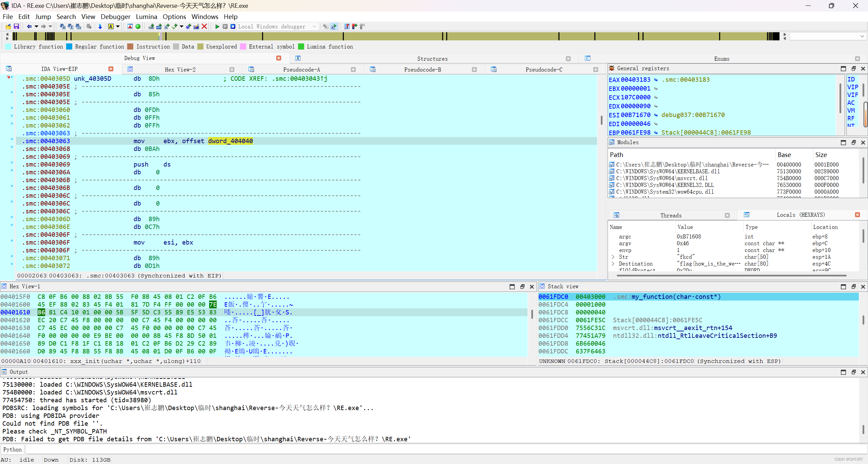Switch to the Pseudocode-A tab

[301, 70]
